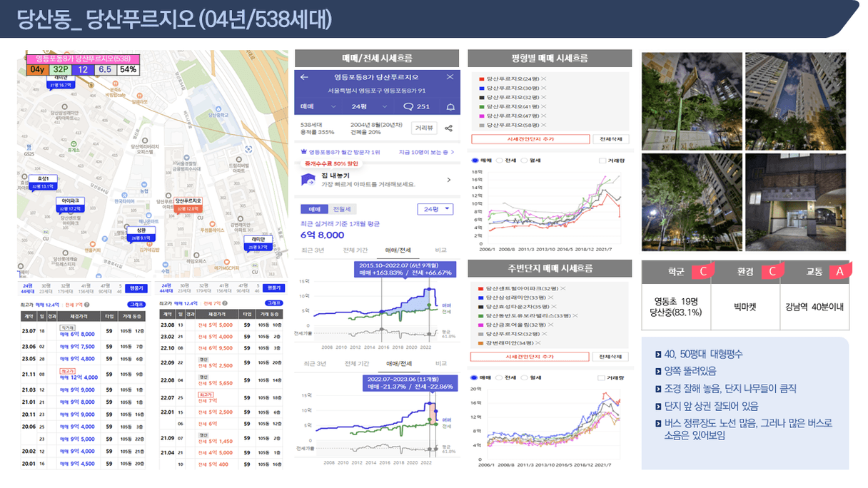Open the comments bubble showing 251

tap(417, 106)
